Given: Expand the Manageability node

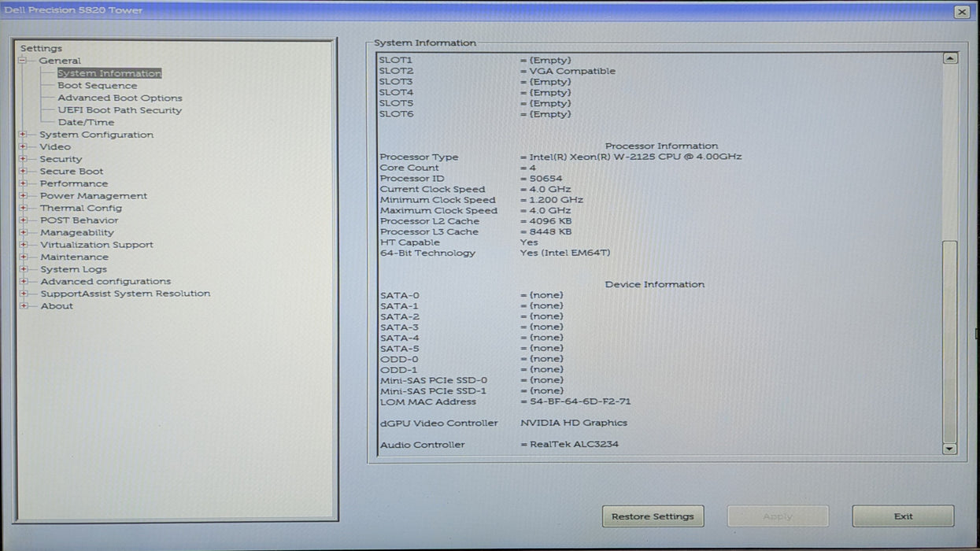Looking at the screenshot, I should (23, 232).
